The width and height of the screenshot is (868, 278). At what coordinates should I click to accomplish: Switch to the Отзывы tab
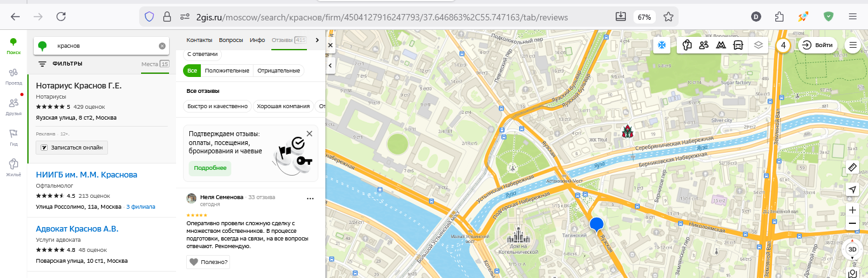coord(288,40)
